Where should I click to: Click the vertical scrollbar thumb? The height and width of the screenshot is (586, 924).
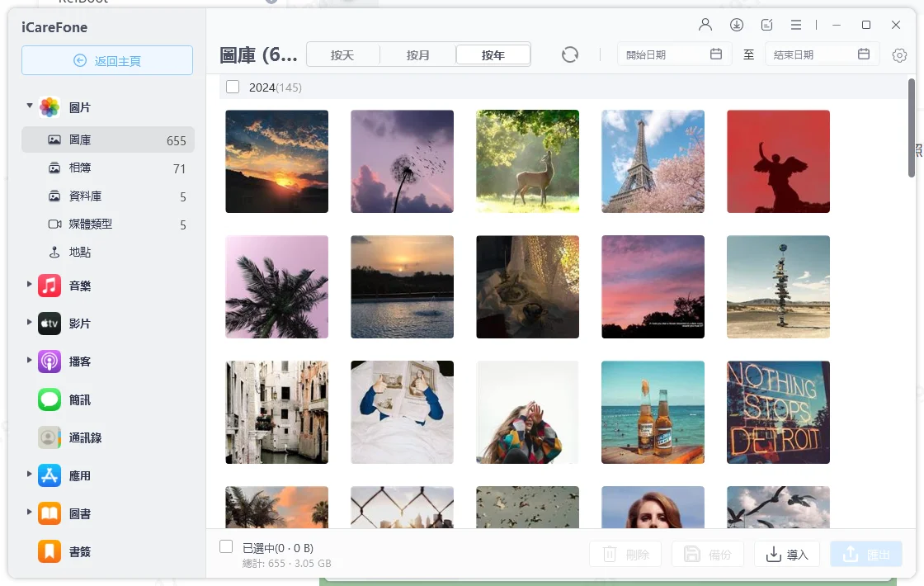tap(911, 127)
